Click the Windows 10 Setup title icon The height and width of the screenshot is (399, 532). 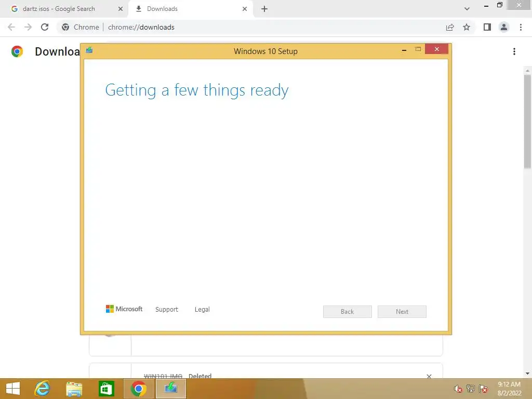[x=89, y=50]
